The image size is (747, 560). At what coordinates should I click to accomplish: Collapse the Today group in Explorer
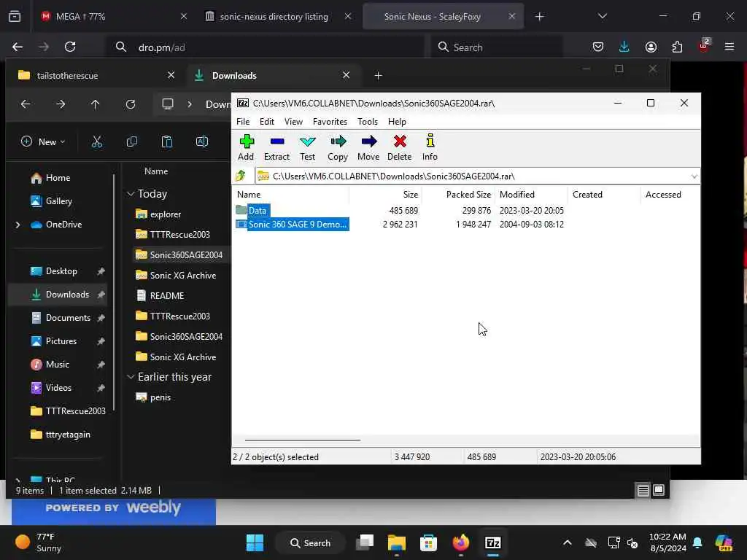point(131,194)
